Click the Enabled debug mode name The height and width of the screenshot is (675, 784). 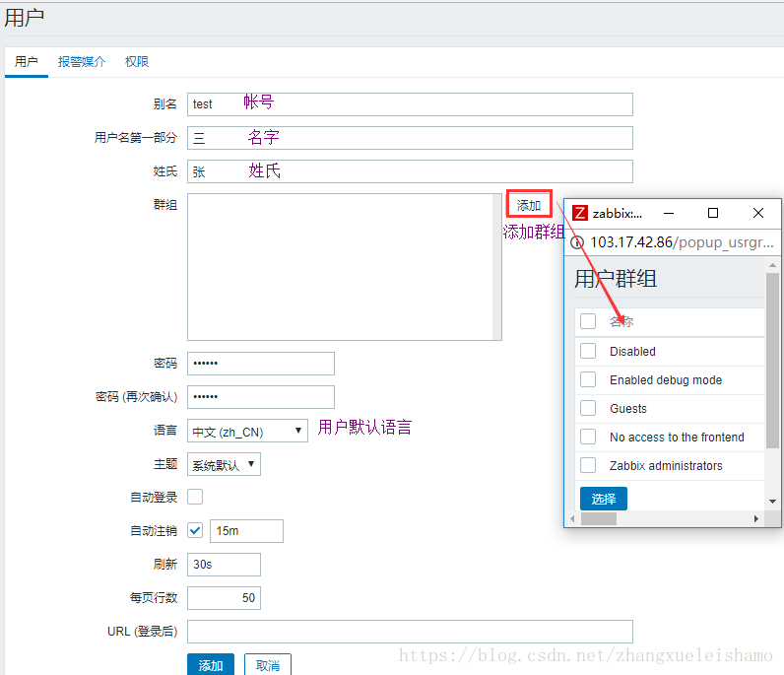(666, 379)
